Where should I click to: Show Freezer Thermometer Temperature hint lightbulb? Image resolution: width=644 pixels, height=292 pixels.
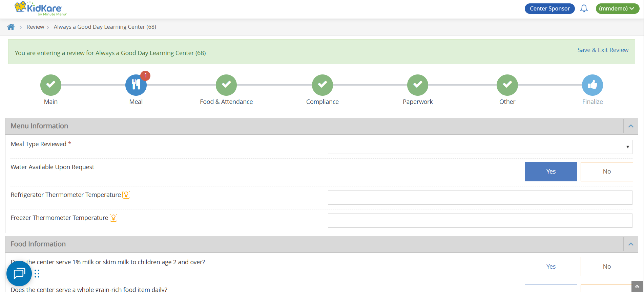[x=113, y=218]
